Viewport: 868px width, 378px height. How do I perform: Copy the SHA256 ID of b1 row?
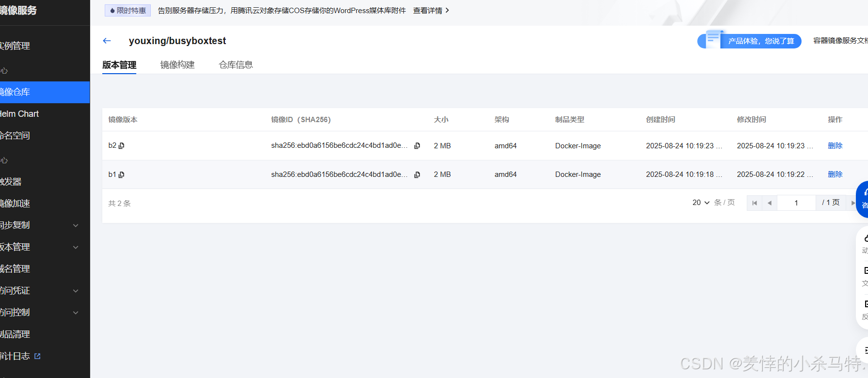click(417, 174)
